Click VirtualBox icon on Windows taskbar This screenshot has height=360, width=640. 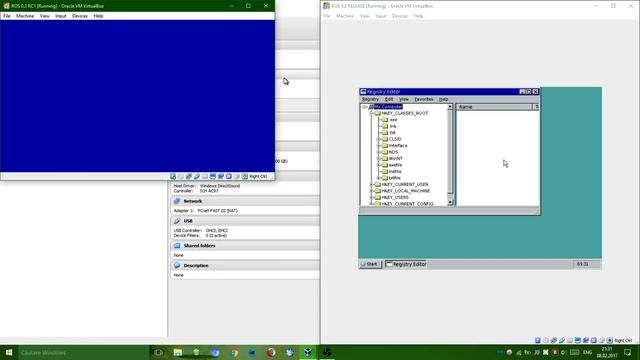[308, 352]
